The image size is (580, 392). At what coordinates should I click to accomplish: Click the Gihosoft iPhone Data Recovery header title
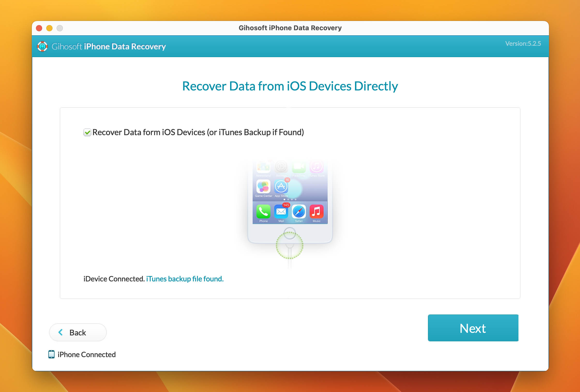pyautogui.click(x=109, y=47)
